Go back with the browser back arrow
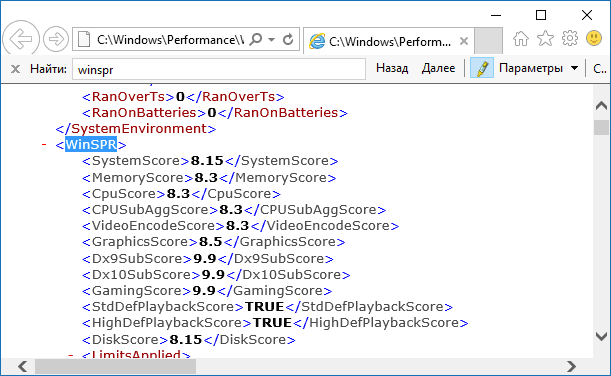The image size is (611, 376). [21, 39]
